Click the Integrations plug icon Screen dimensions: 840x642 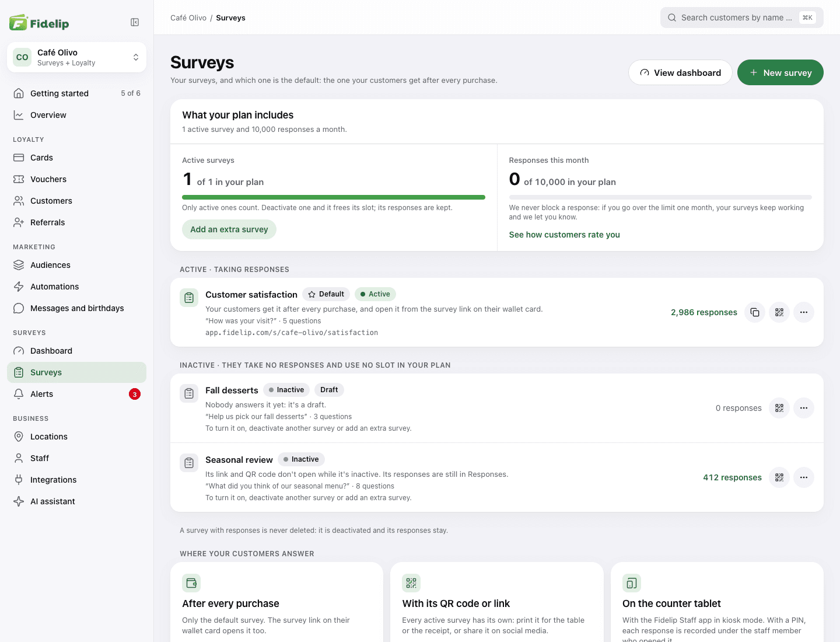19,480
